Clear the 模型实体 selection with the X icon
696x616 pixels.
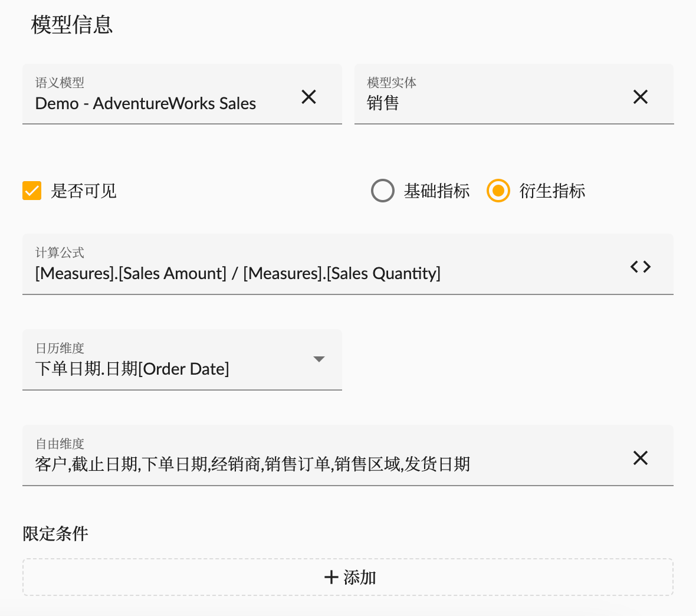point(640,97)
